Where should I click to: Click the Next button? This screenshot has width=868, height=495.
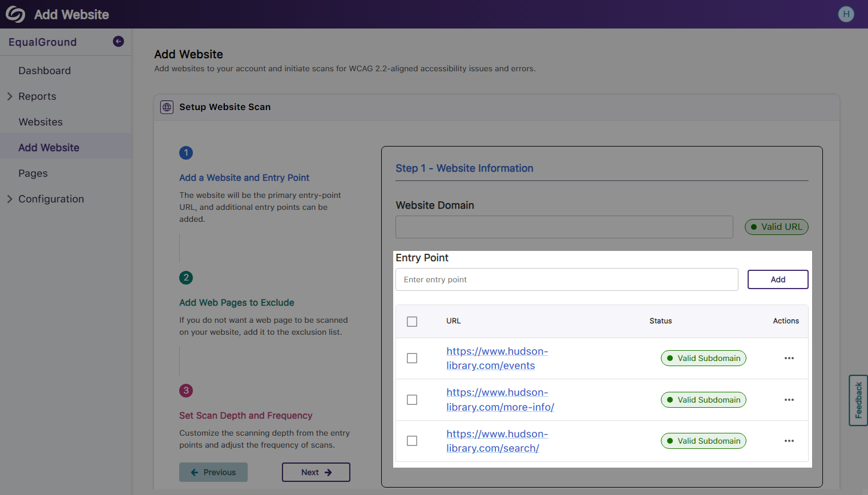point(316,472)
